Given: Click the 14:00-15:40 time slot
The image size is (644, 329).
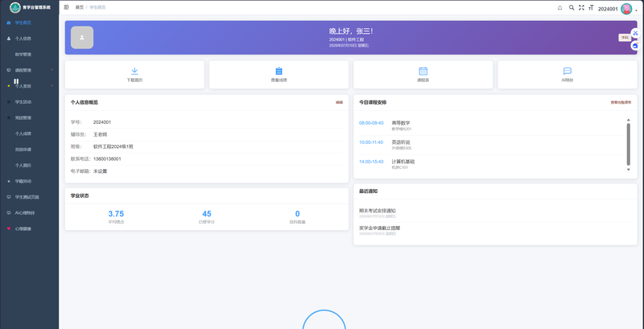Looking at the screenshot, I should point(371,162).
